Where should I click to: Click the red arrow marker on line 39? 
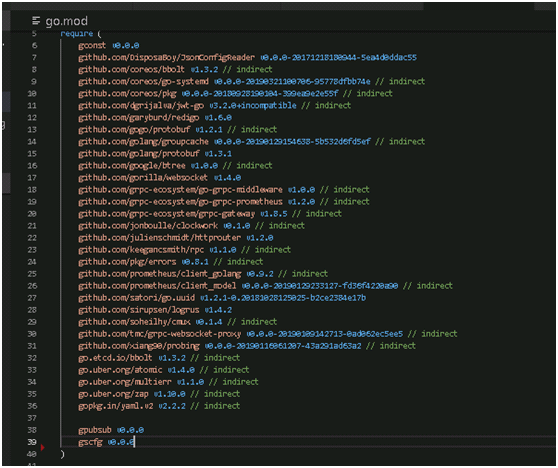pyautogui.click(x=43, y=447)
